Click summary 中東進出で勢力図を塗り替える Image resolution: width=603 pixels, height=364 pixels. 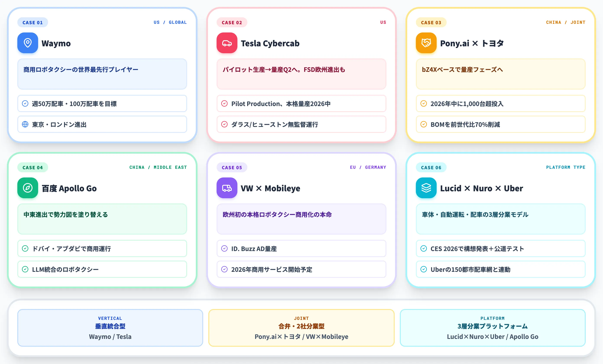(x=66, y=215)
